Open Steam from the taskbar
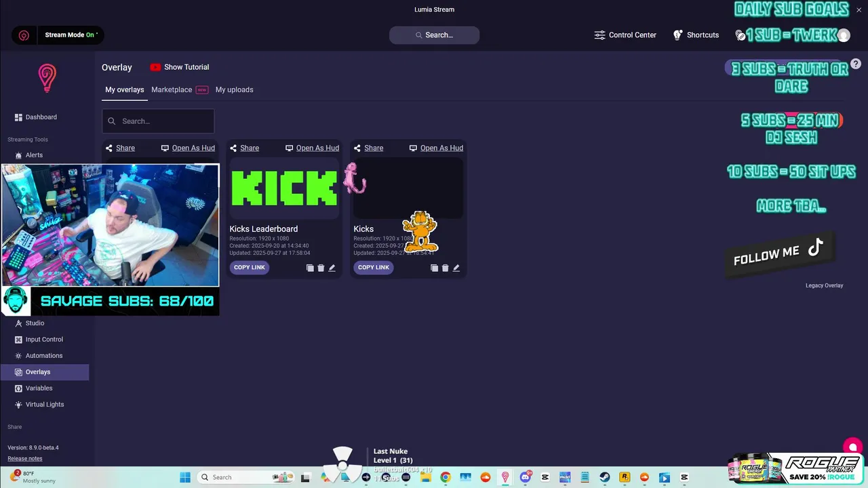 point(605,477)
